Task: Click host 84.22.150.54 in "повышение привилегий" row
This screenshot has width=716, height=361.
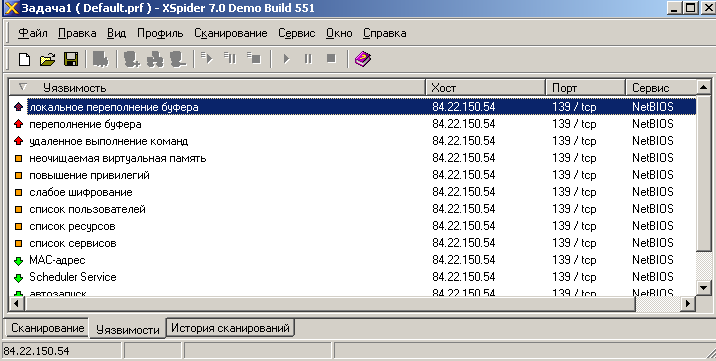Action: (x=463, y=175)
